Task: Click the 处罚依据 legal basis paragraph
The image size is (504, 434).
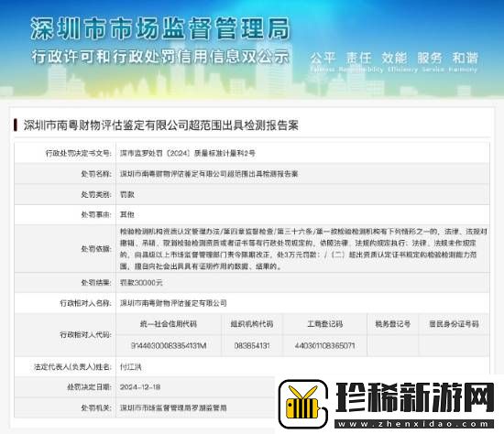Action: (x=303, y=249)
